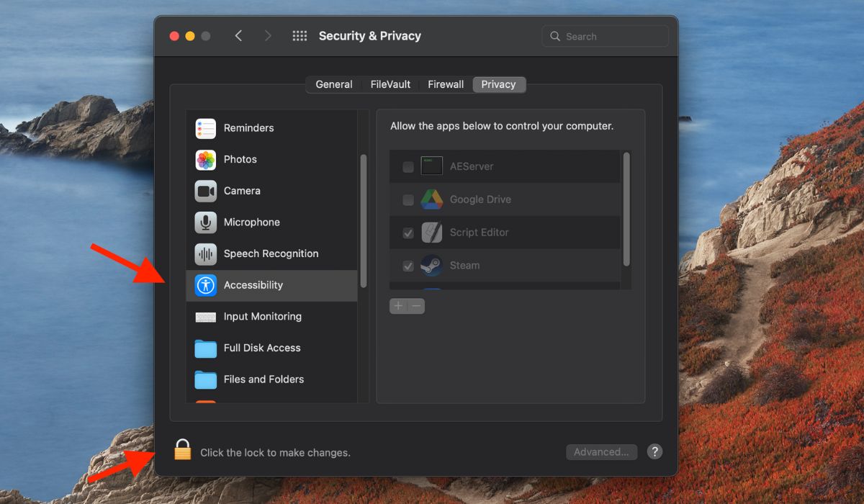864x504 pixels.
Task: Click the Search field
Action: click(605, 35)
